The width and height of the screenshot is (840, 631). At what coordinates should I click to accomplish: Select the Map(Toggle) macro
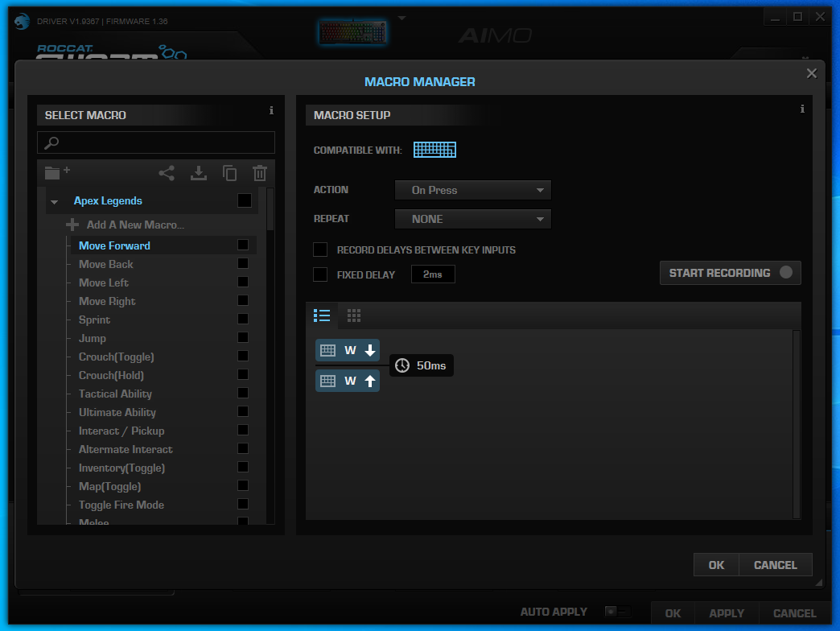click(x=109, y=486)
